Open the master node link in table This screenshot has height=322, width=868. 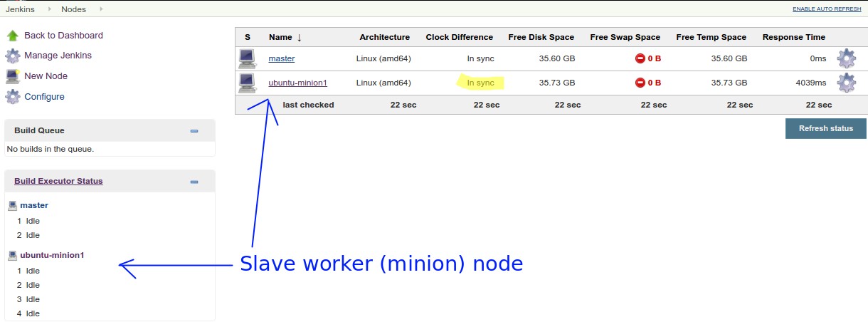pos(281,58)
